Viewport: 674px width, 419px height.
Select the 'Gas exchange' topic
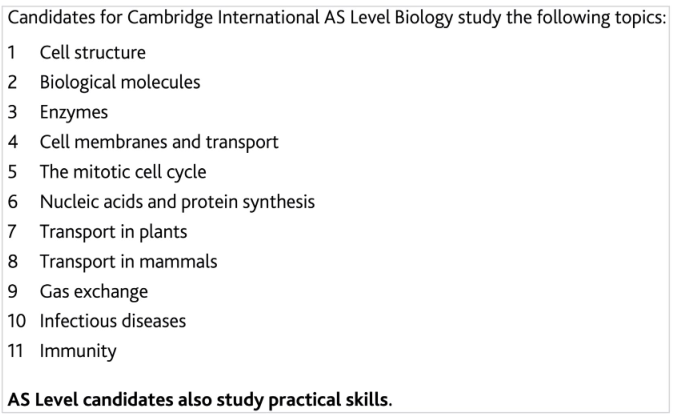[94, 291]
